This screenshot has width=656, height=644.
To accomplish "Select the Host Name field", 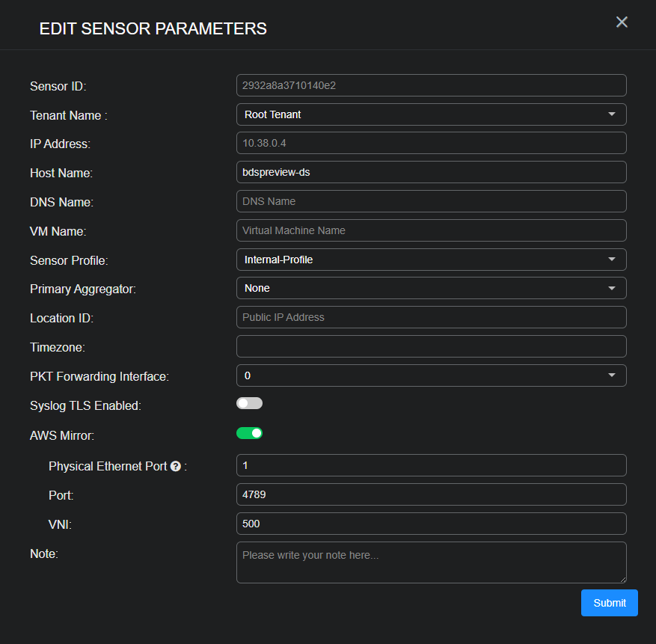I will coord(431,171).
